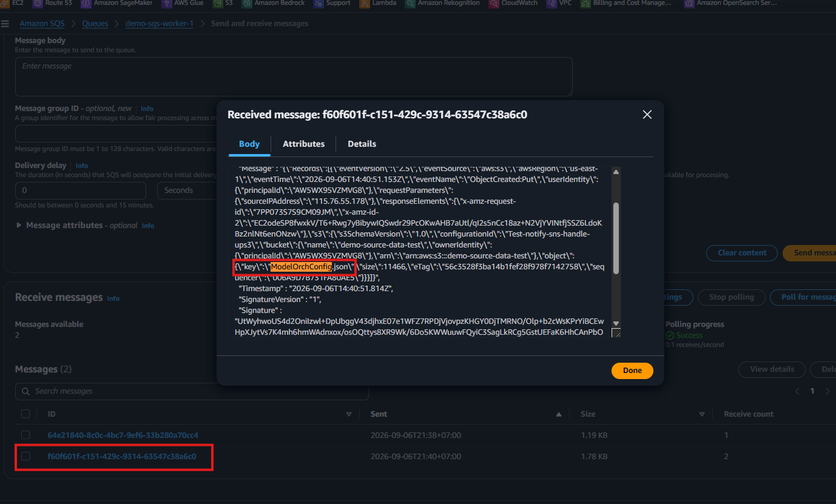Click scroll-up arrow in message body

pos(616,172)
